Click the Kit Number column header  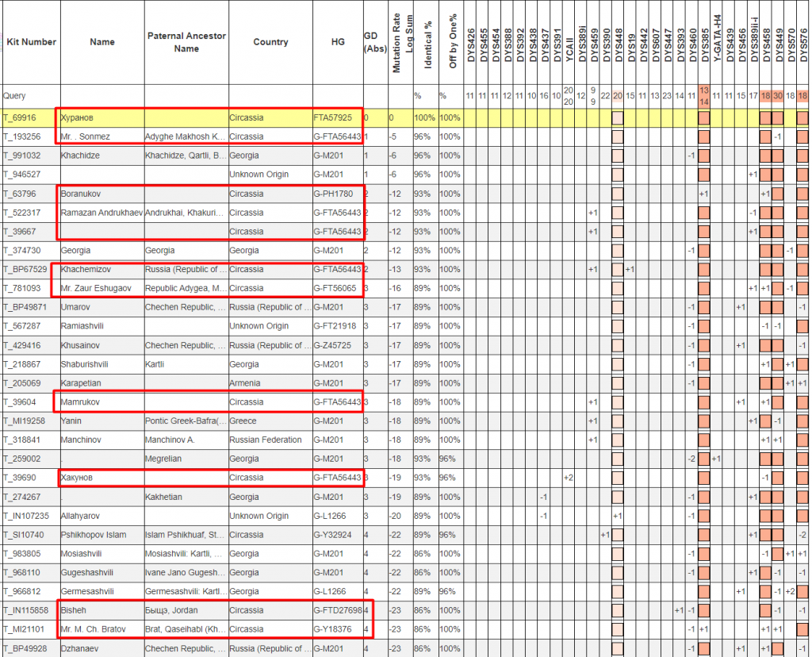[31, 42]
